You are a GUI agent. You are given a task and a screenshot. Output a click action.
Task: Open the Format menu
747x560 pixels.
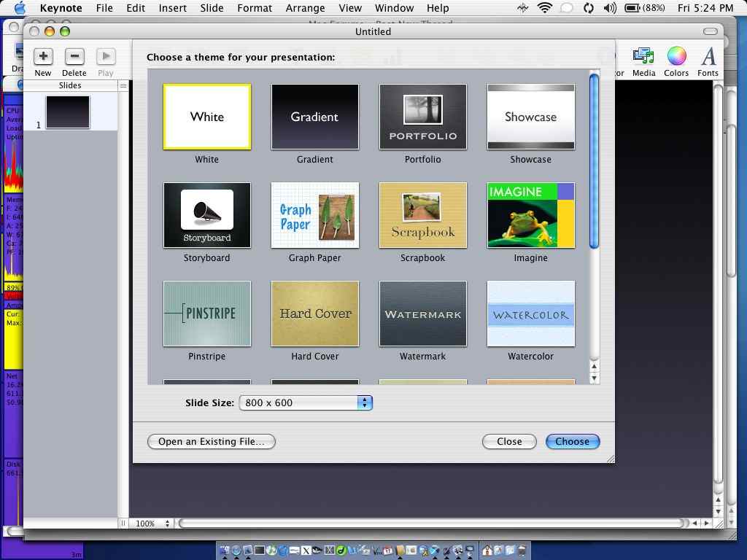[x=255, y=8]
